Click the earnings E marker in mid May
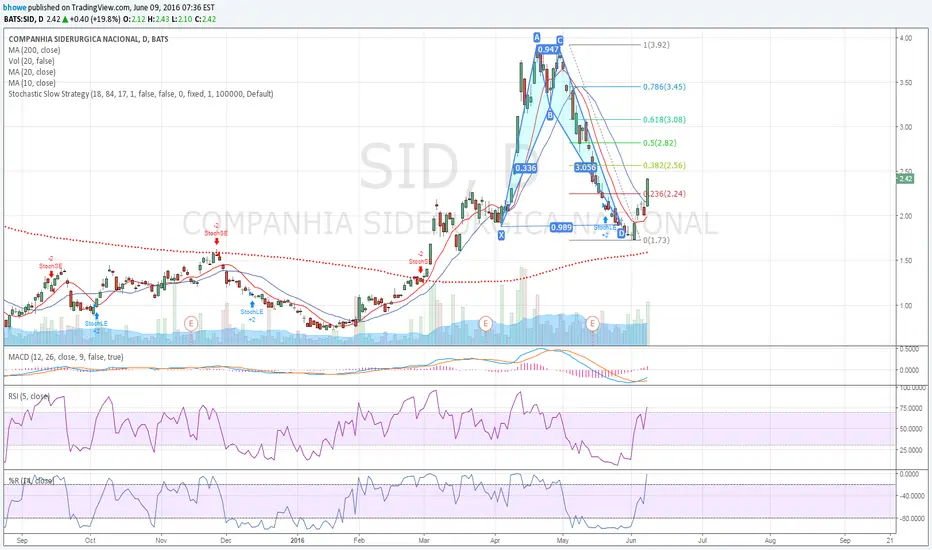Viewport: 932px width, 550px height. [592, 323]
